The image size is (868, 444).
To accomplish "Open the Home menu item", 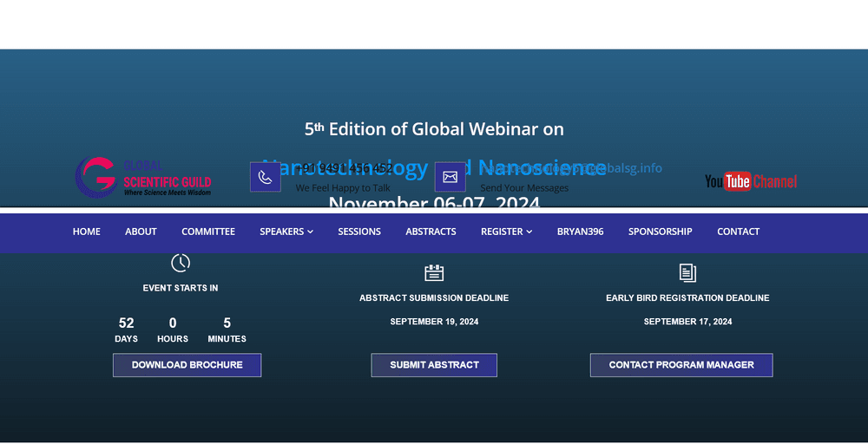I will click(86, 232).
